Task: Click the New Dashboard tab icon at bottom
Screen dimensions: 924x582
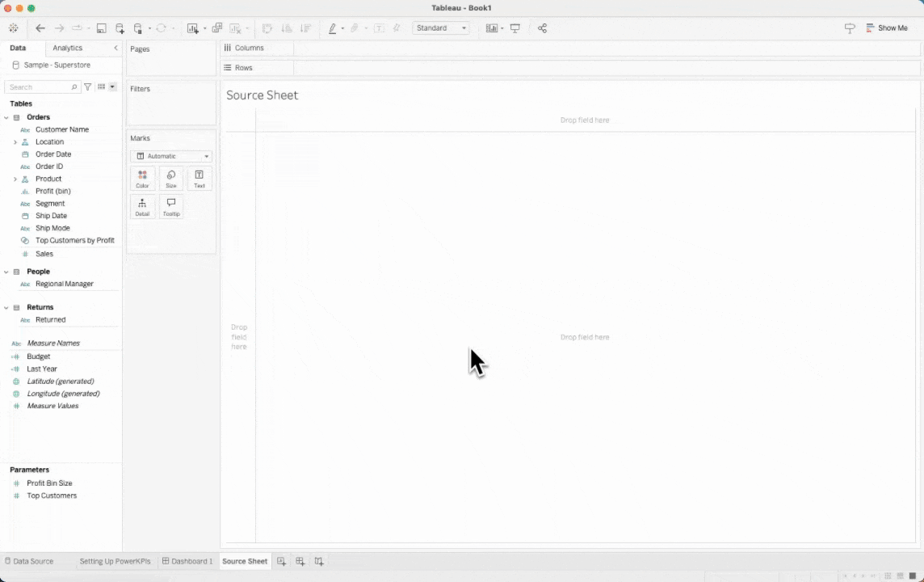Action: click(300, 561)
